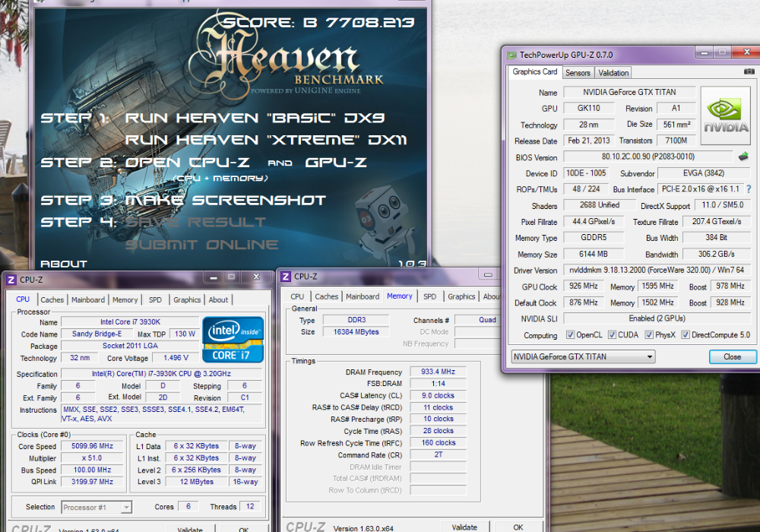Open the SPD tab in left CPU-Z

pos(155,300)
